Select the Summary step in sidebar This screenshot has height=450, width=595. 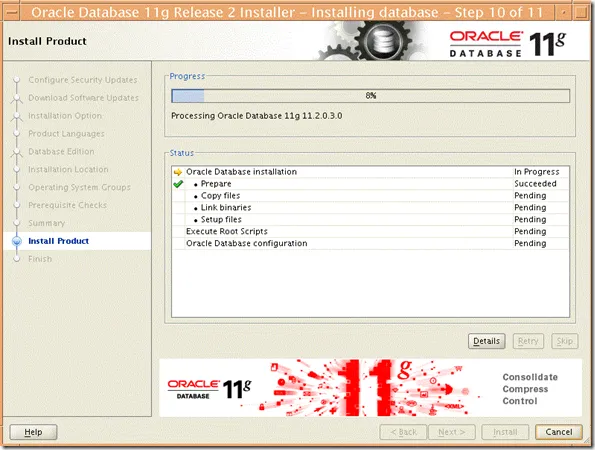click(46, 223)
